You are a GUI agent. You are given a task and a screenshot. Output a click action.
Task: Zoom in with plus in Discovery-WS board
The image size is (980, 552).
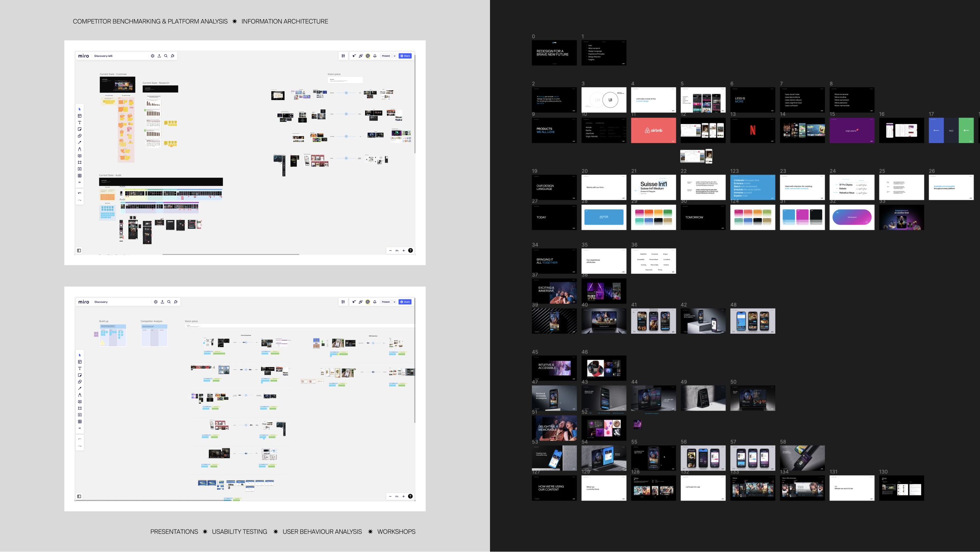(404, 251)
